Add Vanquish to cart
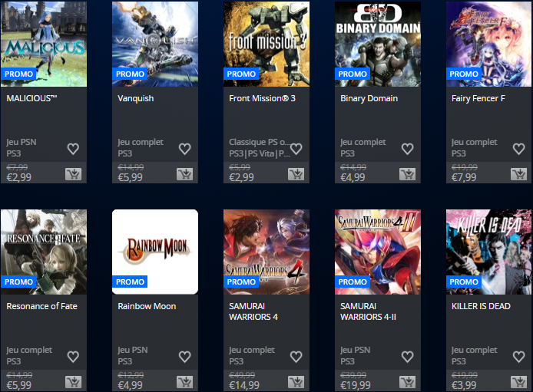The width and height of the screenshot is (533, 392). [x=184, y=174]
